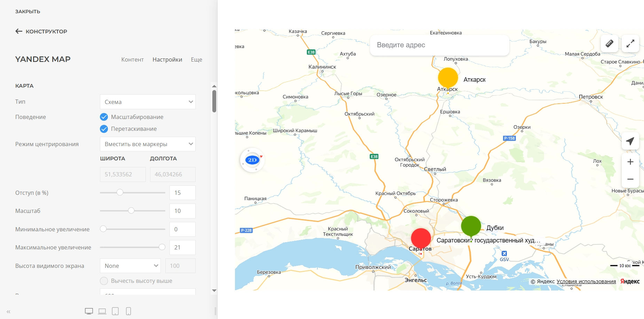The width and height of the screenshot is (644, 319).
Task: Go back to КОНСТРУКТОР
Action: pyautogui.click(x=41, y=31)
